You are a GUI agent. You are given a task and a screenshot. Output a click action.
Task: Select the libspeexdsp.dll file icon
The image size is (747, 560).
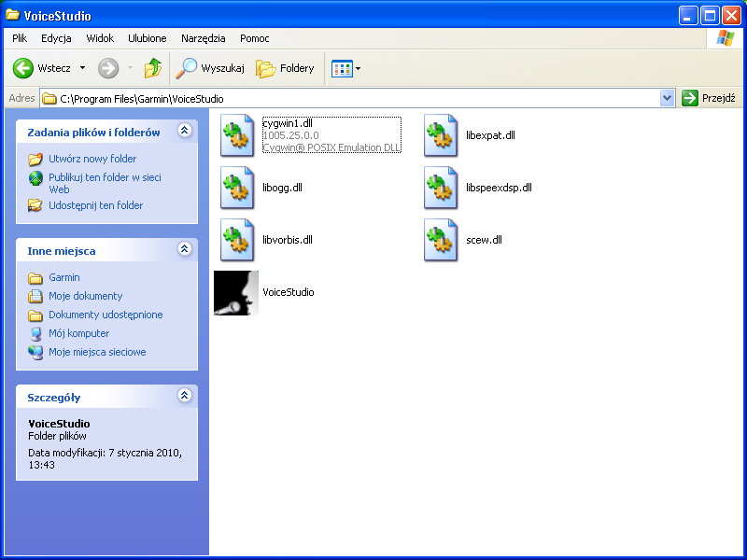pyautogui.click(x=441, y=189)
